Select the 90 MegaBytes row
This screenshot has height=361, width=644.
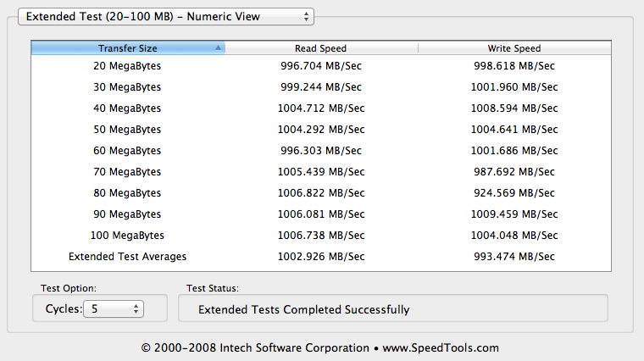point(127,214)
